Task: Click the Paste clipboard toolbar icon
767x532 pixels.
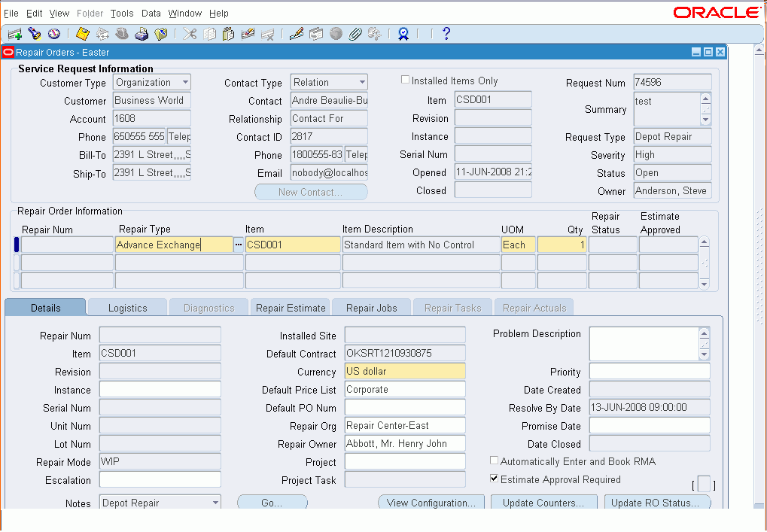Action: coord(228,34)
